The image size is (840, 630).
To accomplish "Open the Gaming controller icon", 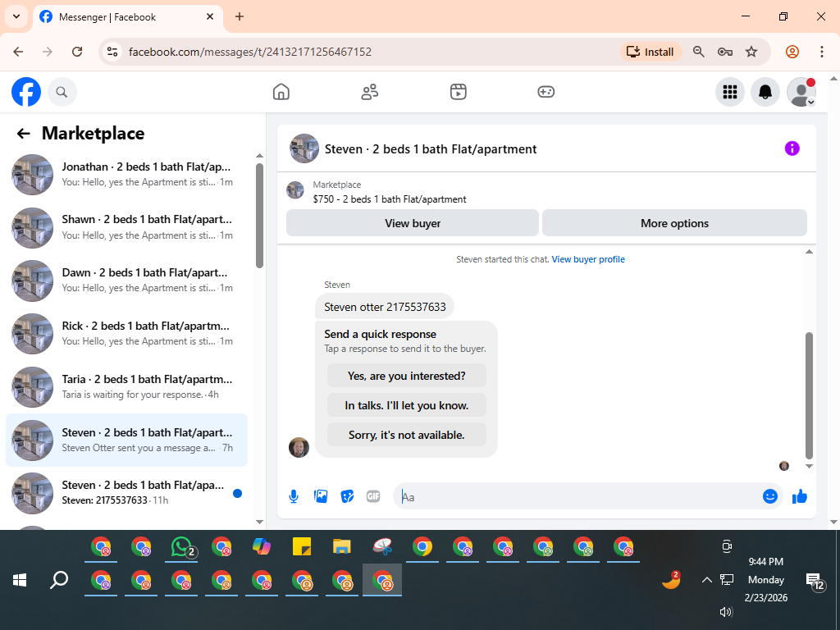I will tap(546, 92).
